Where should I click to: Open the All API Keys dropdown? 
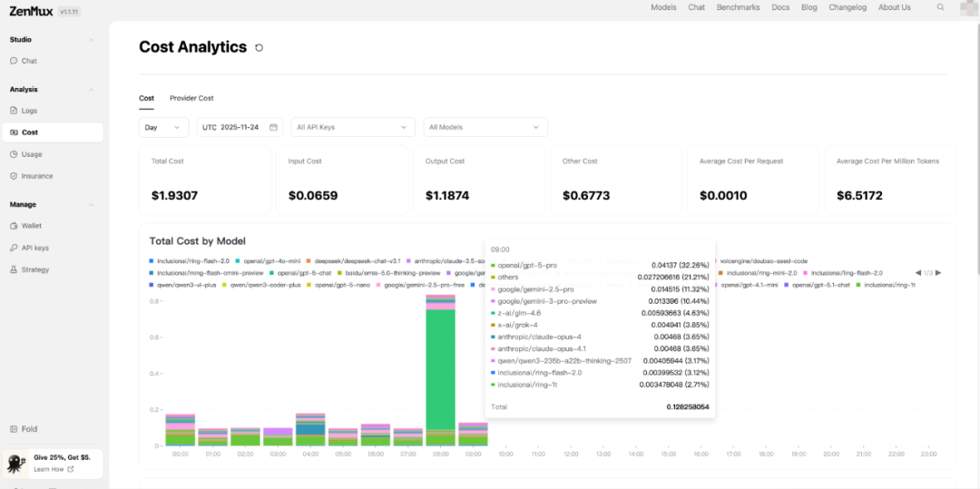[x=353, y=127]
